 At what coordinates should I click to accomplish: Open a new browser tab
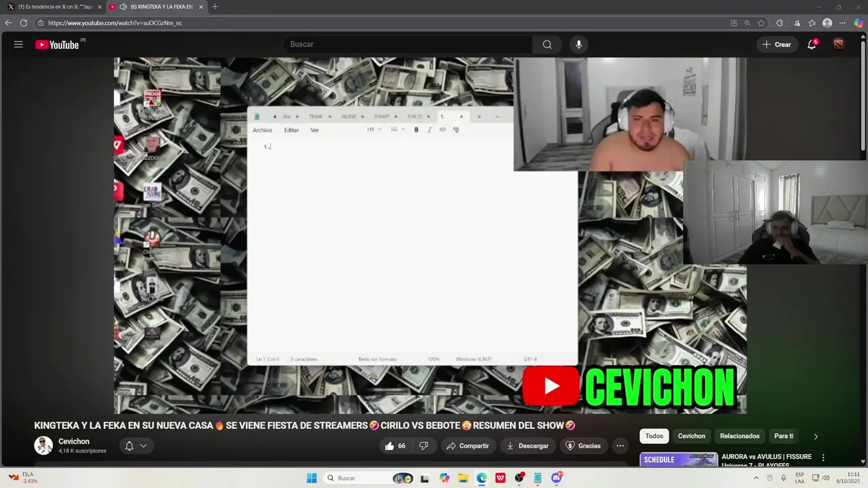pyautogui.click(x=215, y=7)
